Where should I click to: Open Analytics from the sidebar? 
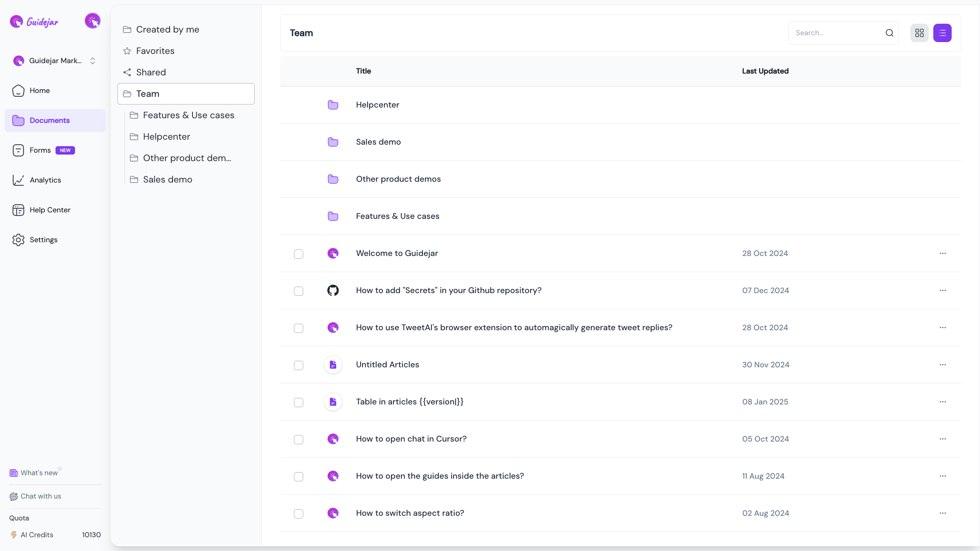click(x=45, y=180)
